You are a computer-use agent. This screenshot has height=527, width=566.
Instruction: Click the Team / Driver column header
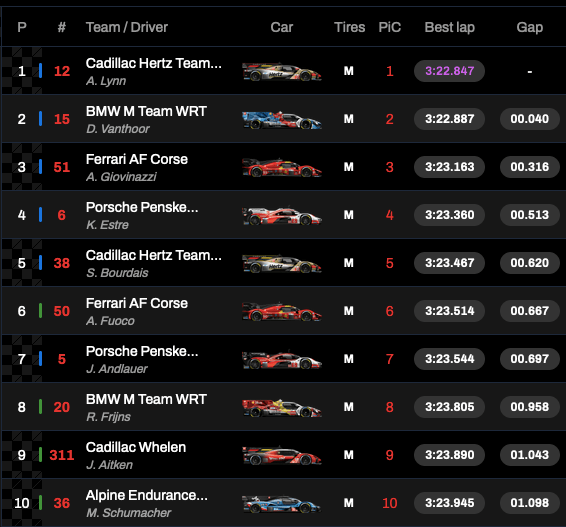pyautogui.click(x=127, y=27)
